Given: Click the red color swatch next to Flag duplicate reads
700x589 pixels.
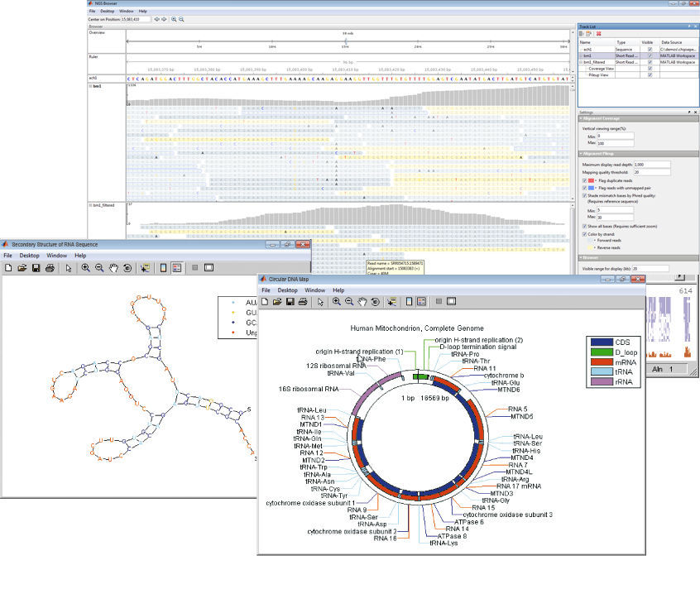Looking at the screenshot, I should click(x=589, y=181).
